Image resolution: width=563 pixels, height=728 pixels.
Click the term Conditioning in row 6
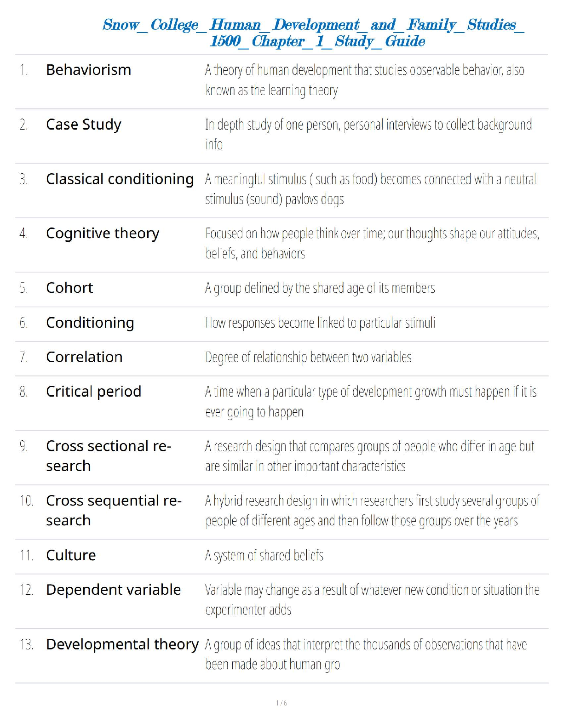(90, 323)
